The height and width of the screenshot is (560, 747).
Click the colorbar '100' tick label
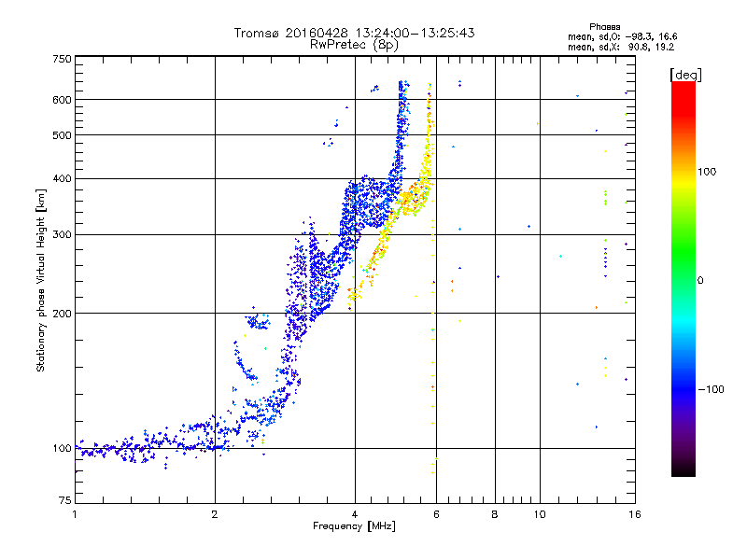[707, 172]
